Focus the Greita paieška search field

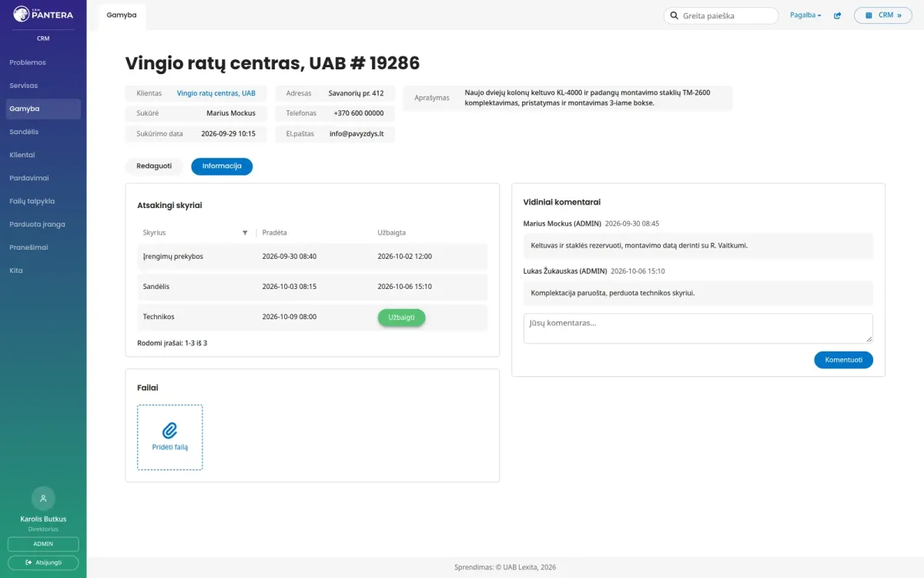click(721, 15)
